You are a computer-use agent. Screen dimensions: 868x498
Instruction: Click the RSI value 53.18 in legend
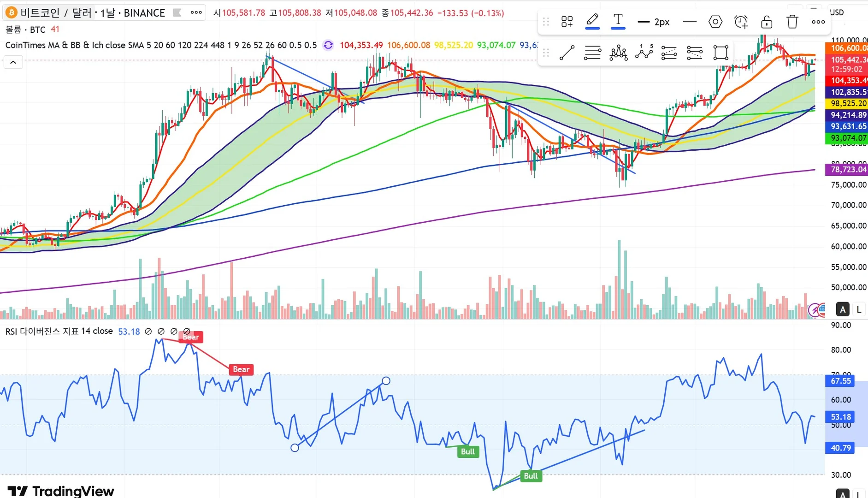[129, 332]
